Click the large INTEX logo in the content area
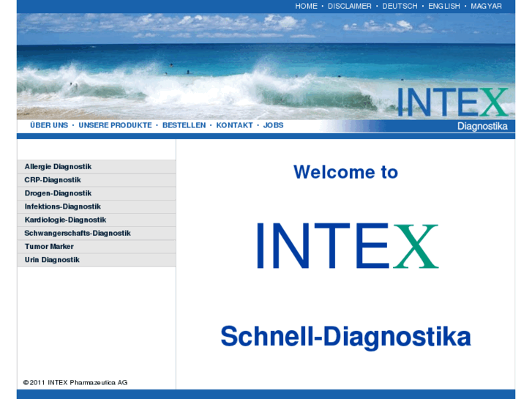Viewport: 532px width, 399px height. click(348, 246)
